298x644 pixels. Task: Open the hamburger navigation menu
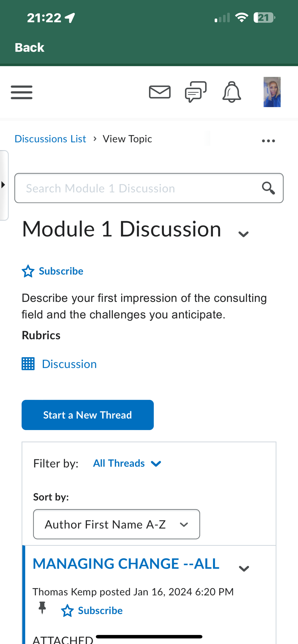22,92
